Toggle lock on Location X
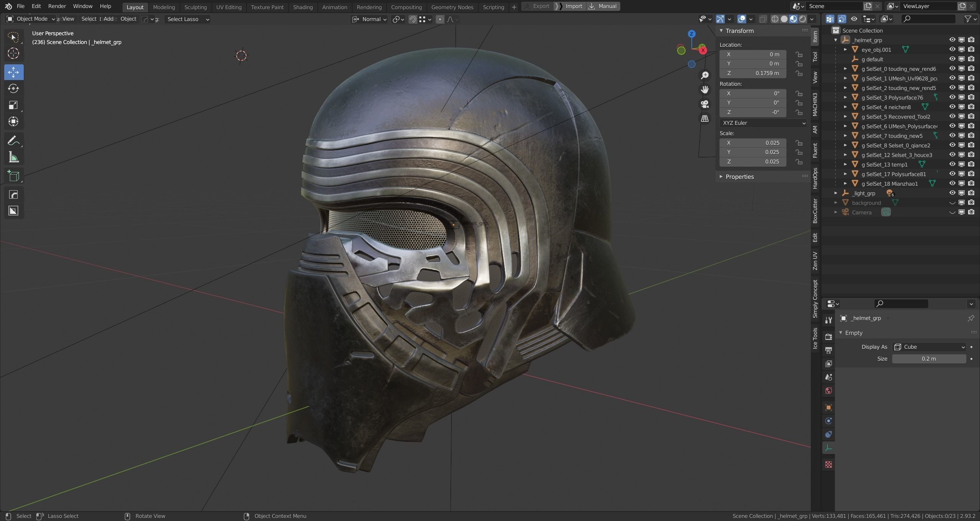The height and width of the screenshot is (521, 980). pyautogui.click(x=799, y=54)
